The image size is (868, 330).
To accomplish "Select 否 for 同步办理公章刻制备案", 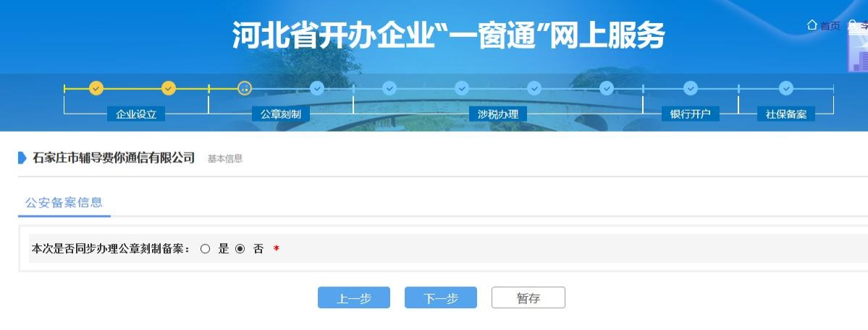I will pyautogui.click(x=240, y=249).
